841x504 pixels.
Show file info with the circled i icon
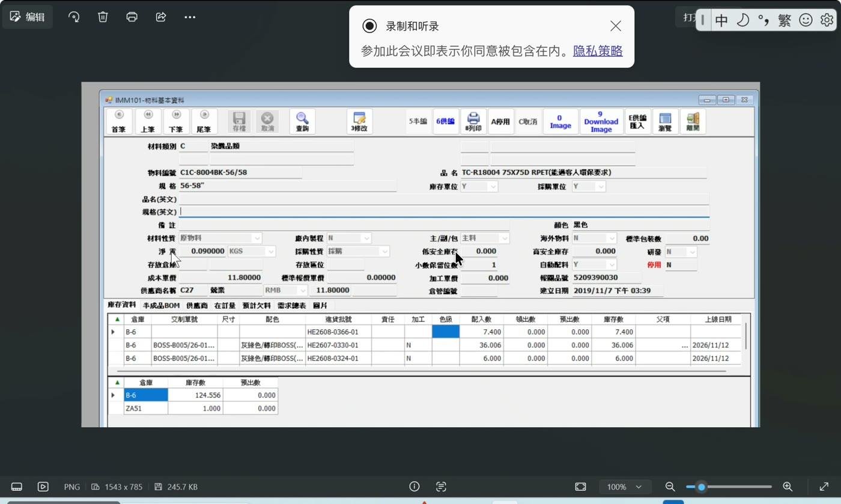click(414, 487)
